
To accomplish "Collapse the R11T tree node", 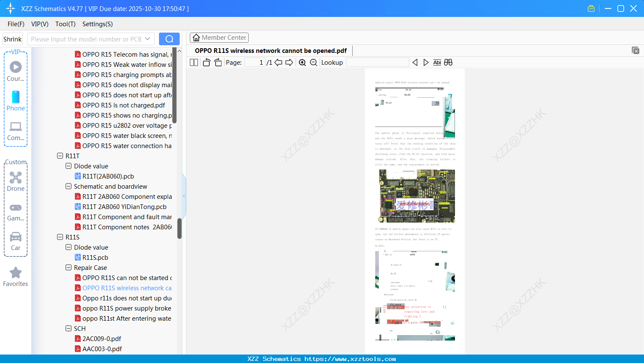I will click(60, 156).
